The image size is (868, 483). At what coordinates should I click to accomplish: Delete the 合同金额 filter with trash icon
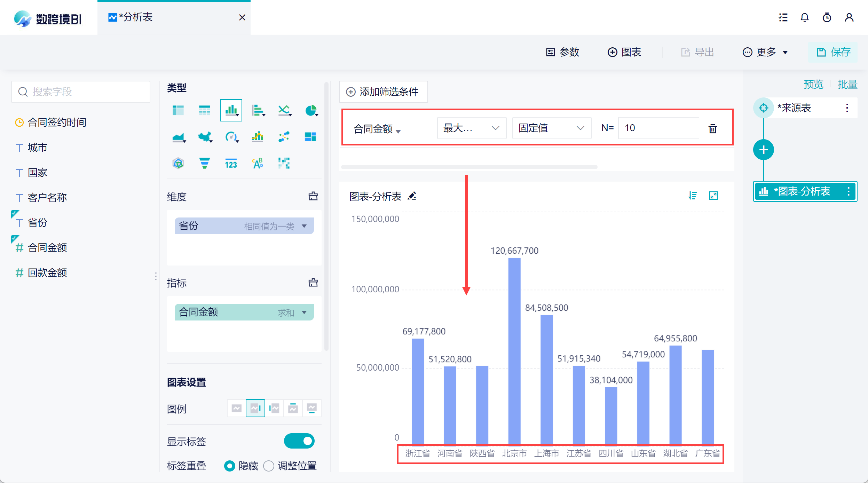(x=712, y=128)
